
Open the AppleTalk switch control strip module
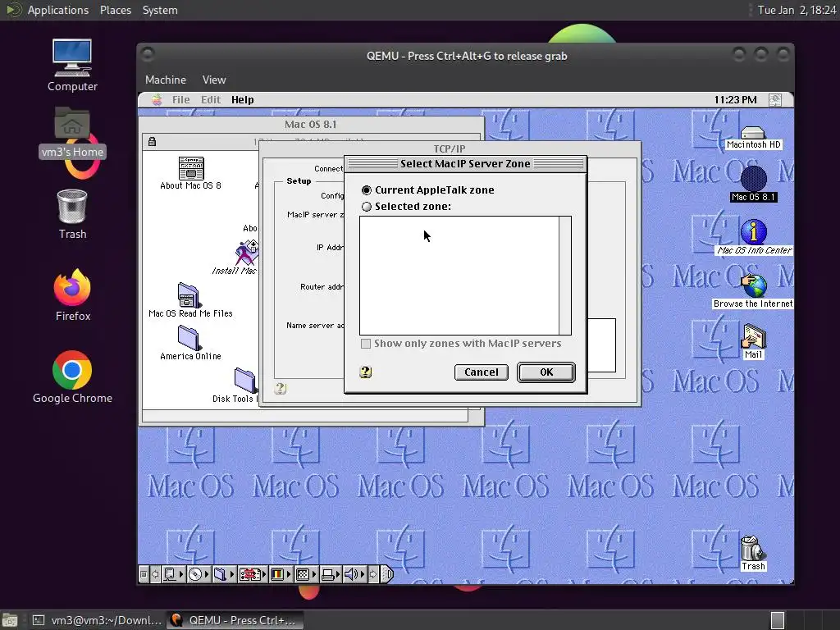tap(172, 574)
